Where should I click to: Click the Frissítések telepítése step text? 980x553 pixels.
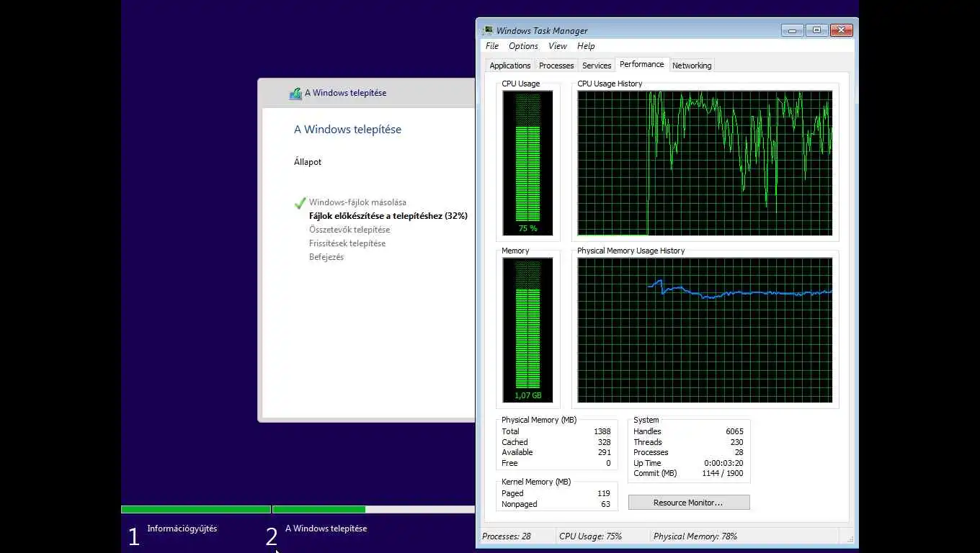(x=347, y=243)
